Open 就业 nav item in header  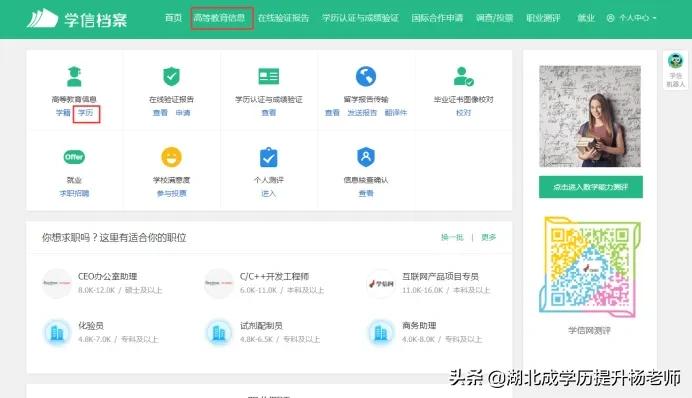tap(586, 18)
